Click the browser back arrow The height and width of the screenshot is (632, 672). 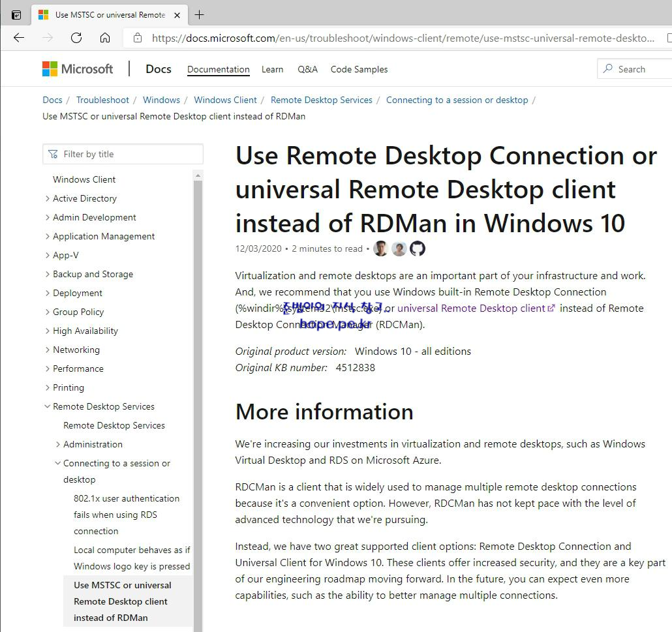pyautogui.click(x=19, y=38)
